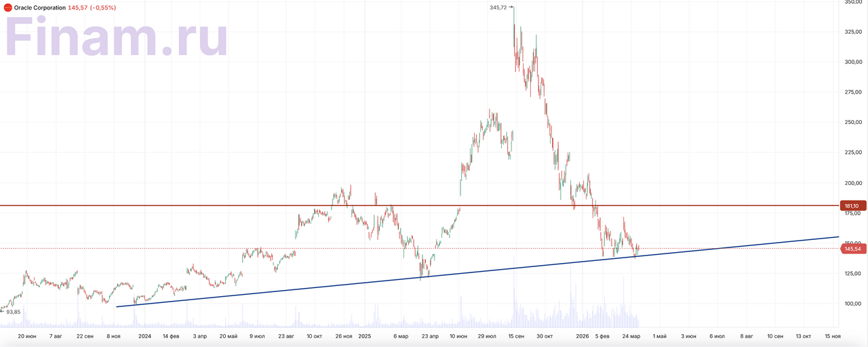The width and height of the screenshot is (868, 347).
Task: Click the 15 сен date label
Action: 516,335
